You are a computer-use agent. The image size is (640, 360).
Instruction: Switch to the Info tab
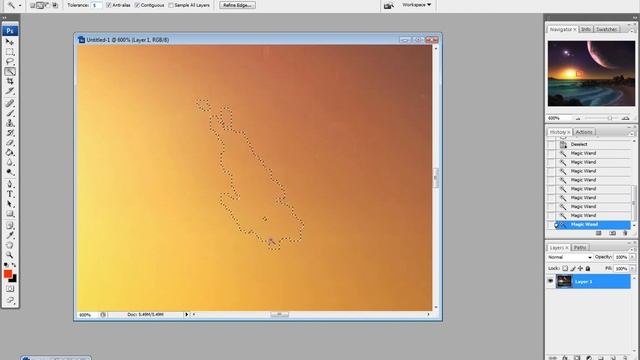point(585,29)
